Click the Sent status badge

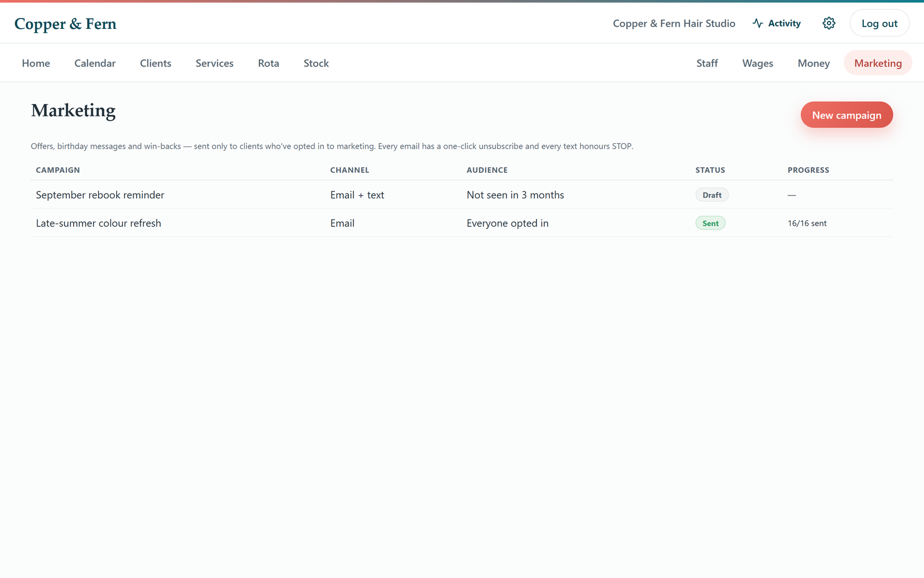[710, 223]
